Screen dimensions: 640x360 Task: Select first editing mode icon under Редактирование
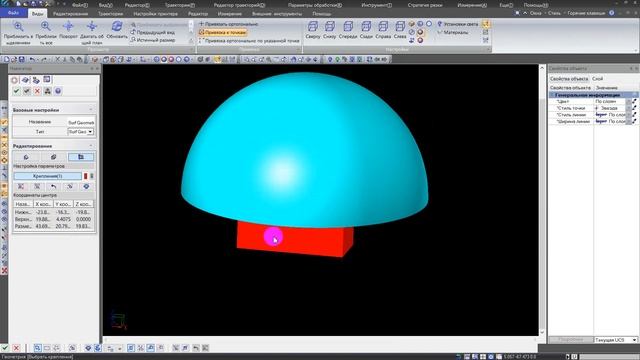click(x=26, y=157)
